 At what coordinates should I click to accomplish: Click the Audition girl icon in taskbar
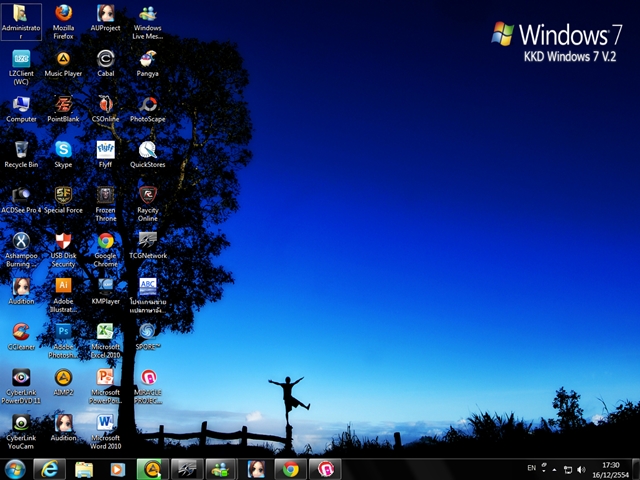[x=256, y=469]
